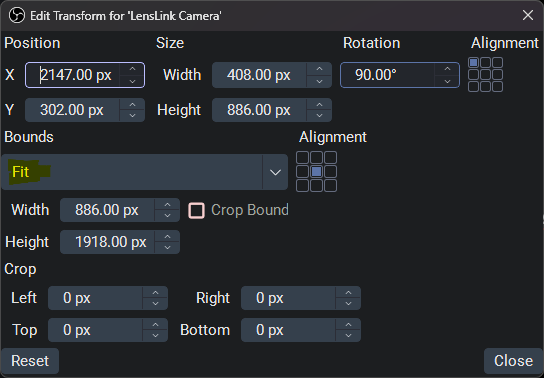The image size is (544, 378).
Task: Select top-left positional alignment cell
Action: click(474, 62)
